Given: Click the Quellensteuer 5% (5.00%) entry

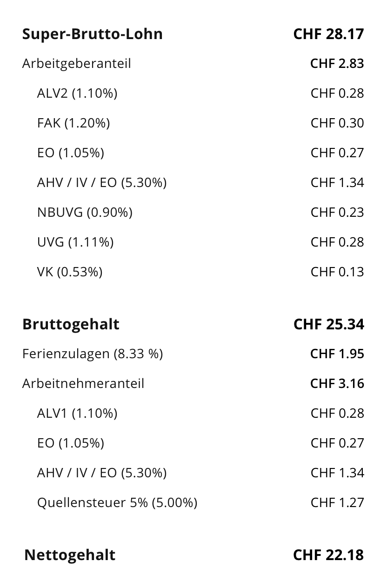Looking at the screenshot, I should pos(117,502).
